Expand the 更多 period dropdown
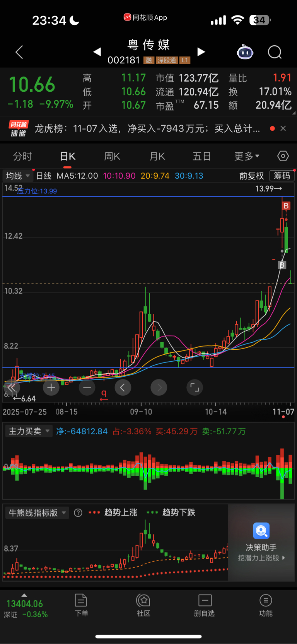This screenshot has width=297, height=644. pyautogui.click(x=247, y=156)
